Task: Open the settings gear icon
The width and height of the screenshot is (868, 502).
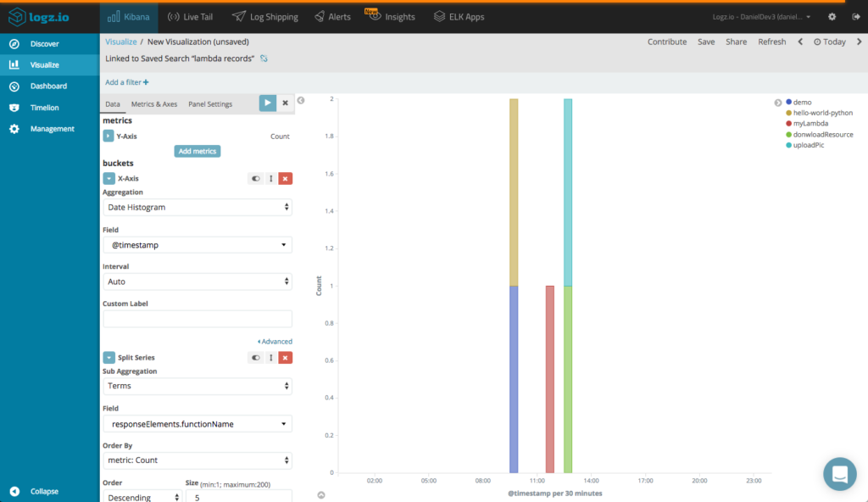Action: [832, 17]
